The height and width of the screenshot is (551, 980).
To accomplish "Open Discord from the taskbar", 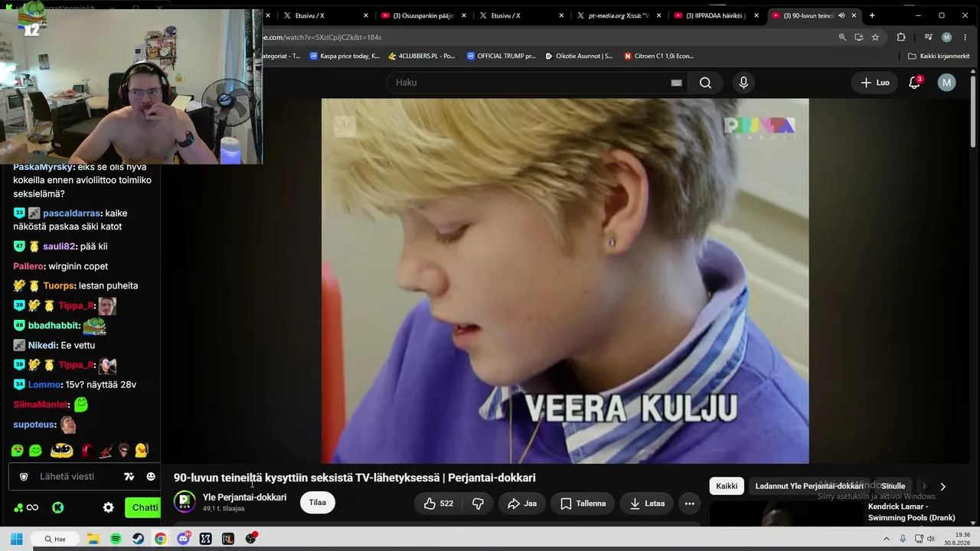I will [x=183, y=539].
